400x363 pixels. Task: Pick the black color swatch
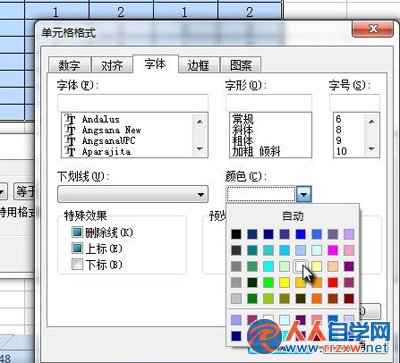coord(236,234)
